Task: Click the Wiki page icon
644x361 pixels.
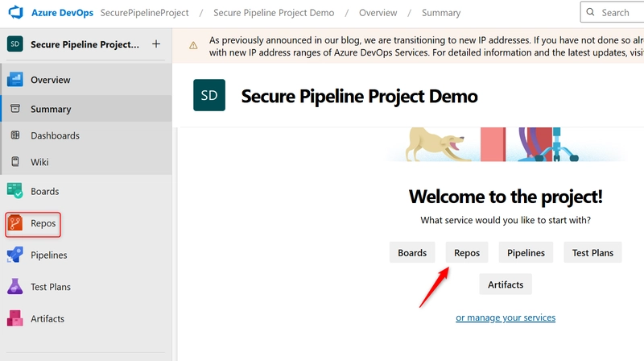Action: 15,162
